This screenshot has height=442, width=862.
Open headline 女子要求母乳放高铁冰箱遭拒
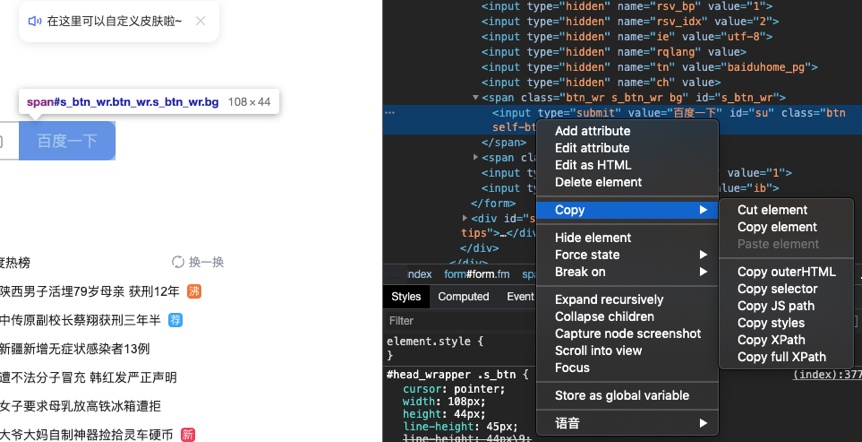click(80, 406)
